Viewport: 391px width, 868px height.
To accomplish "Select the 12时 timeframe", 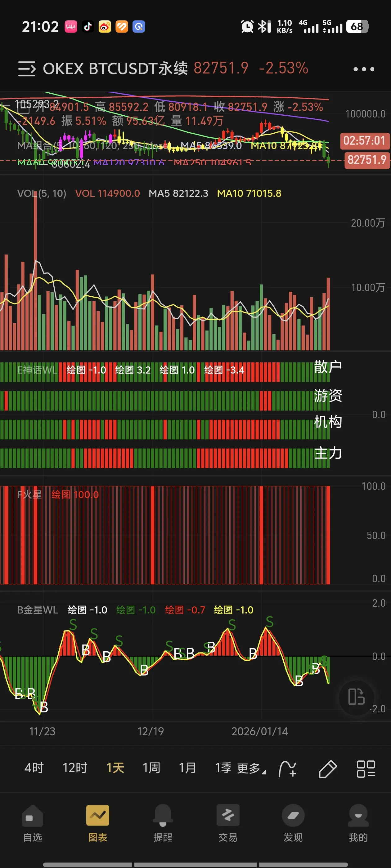I will click(x=75, y=768).
